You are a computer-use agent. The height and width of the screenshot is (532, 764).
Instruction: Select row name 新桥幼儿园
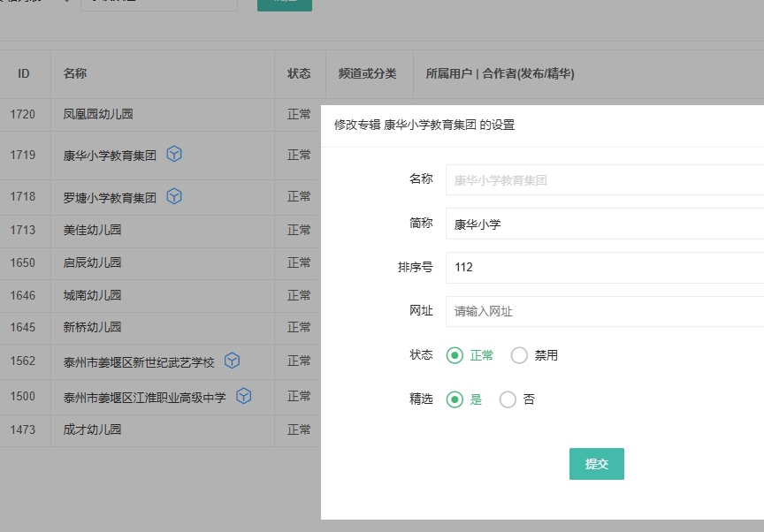[x=92, y=327]
